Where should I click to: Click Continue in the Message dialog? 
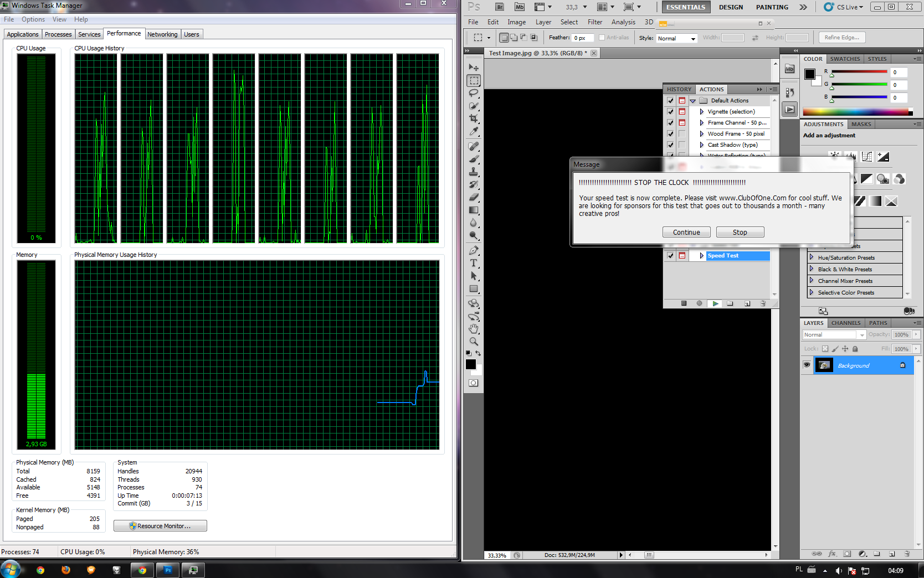pyautogui.click(x=686, y=233)
